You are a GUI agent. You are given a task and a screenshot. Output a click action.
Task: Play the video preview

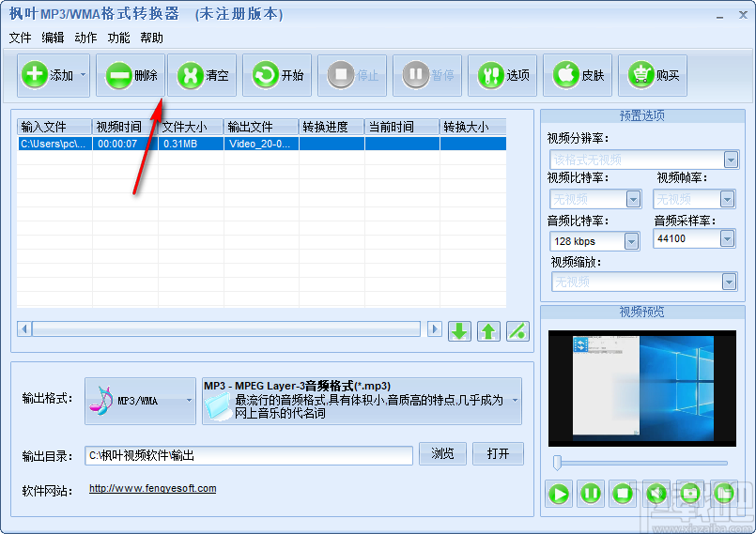pyautogui.click(x=559, y=494)
